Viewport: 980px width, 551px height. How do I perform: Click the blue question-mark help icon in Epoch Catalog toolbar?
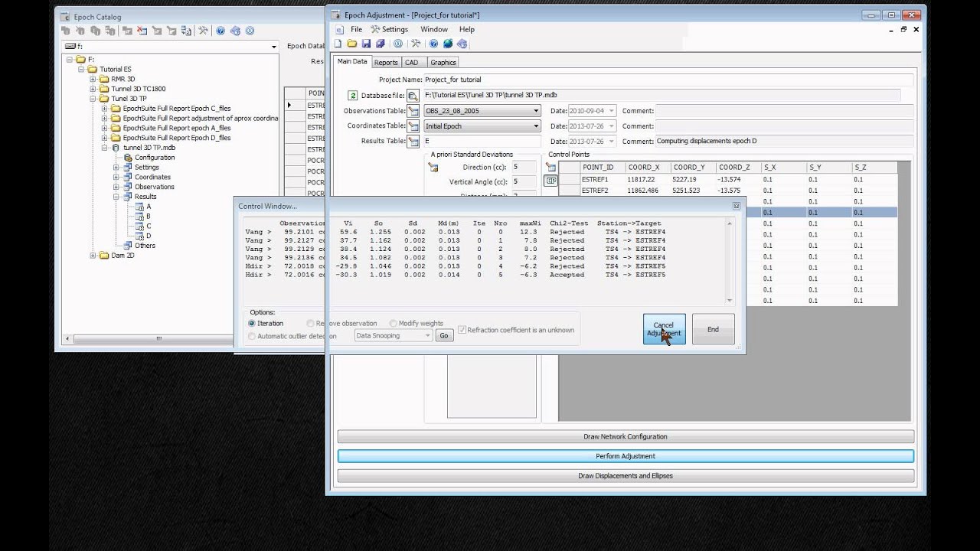[x=220, y=31]
